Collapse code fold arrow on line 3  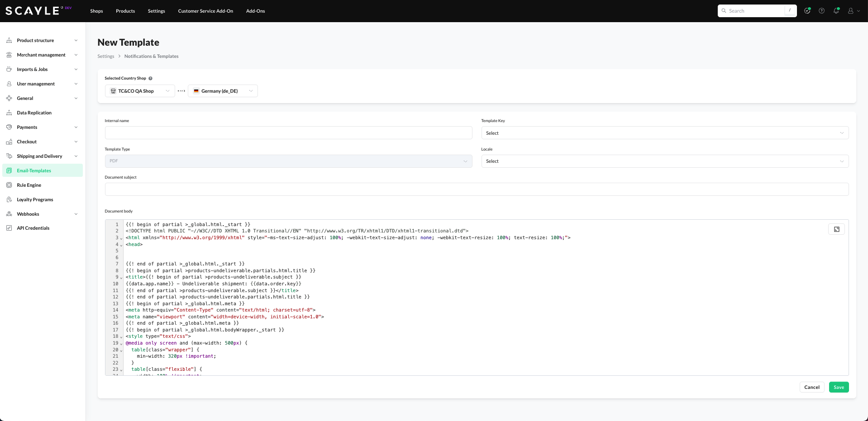(x=121, y=238)
